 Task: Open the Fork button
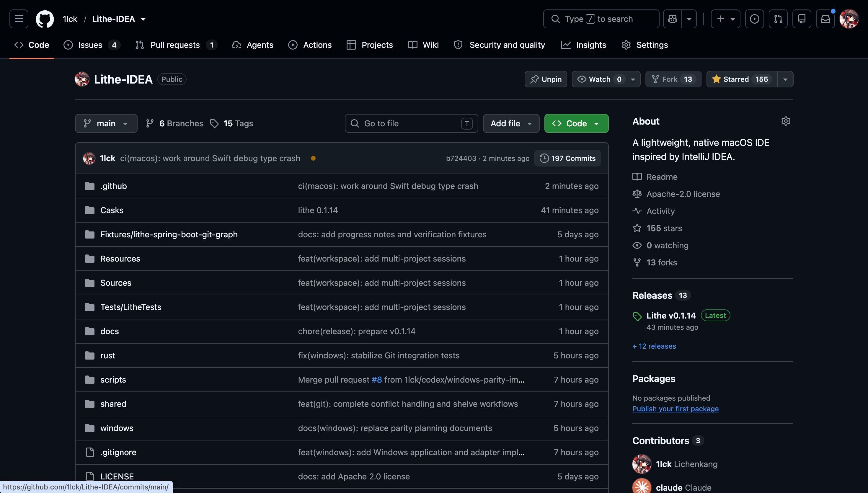673,79
